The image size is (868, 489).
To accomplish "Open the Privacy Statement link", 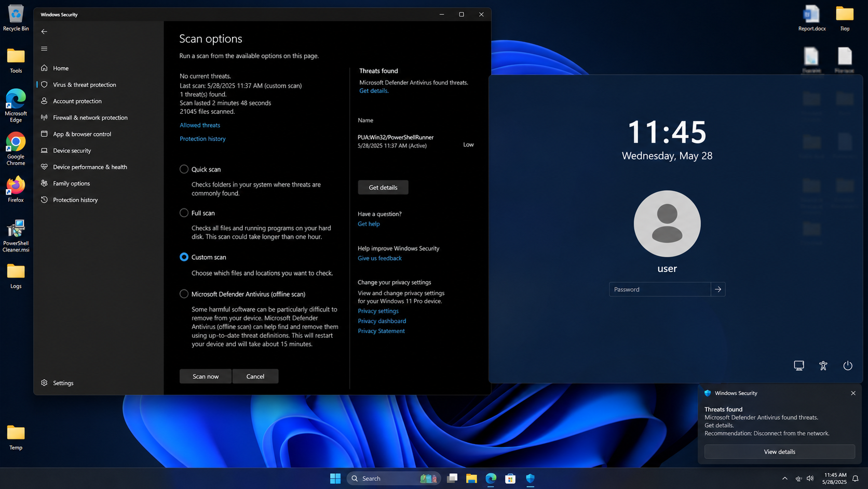I will coord(381,331).
